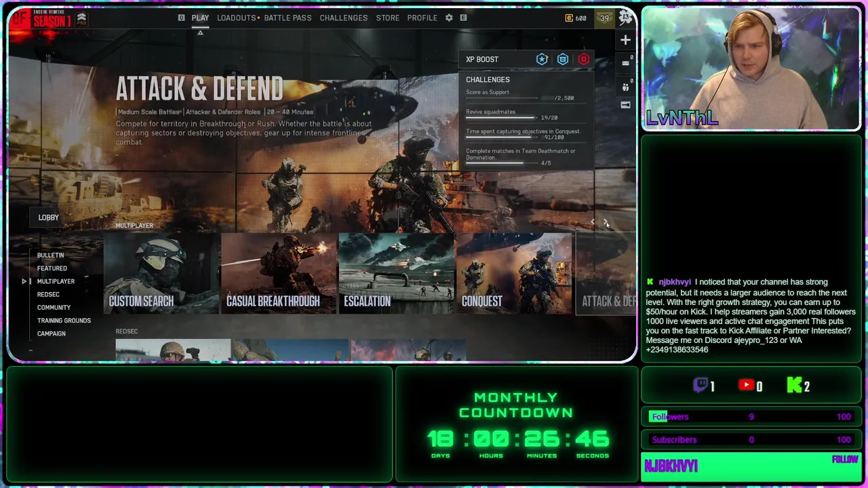Click the 'Time spent capturing objectives' challenge text
868x488 pixels.
tap(523, 131)
